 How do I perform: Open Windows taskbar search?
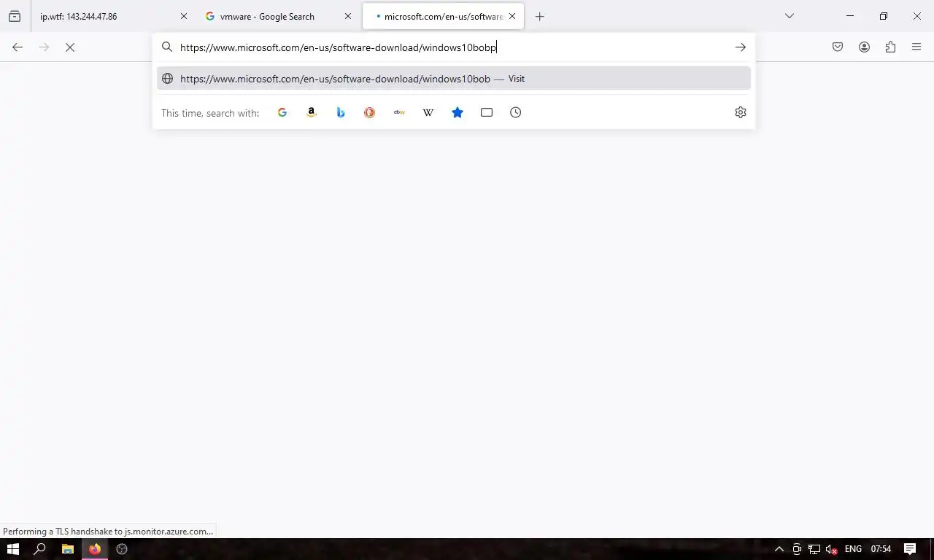coord(40,549)
